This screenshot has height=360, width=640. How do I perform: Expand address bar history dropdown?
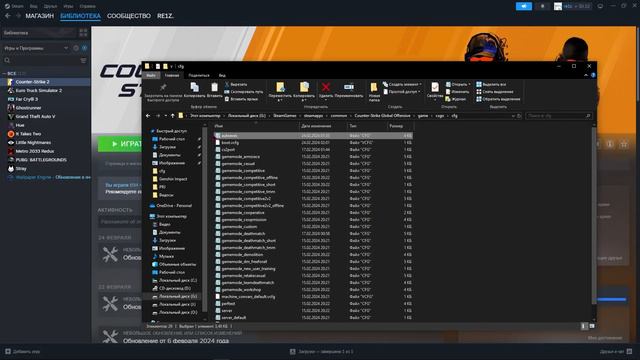tap(513, 116)
